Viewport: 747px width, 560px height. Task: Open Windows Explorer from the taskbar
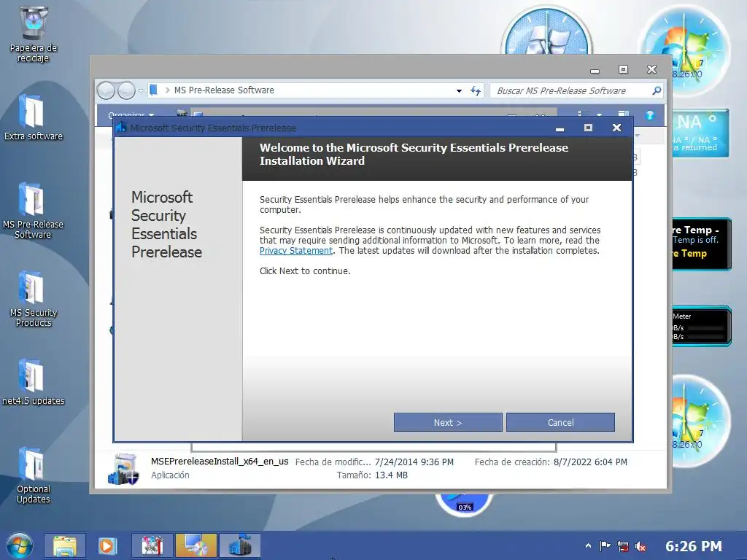pyautogui.click(x=65, y=545)
